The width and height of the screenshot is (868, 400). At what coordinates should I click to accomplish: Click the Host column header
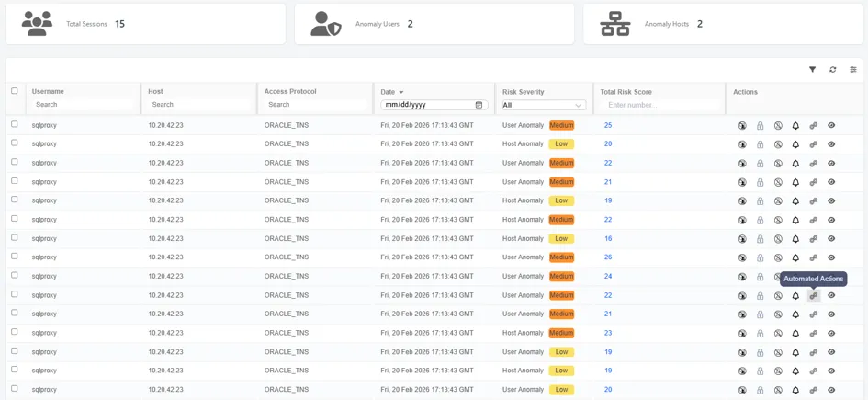click(x=155, y=91)
